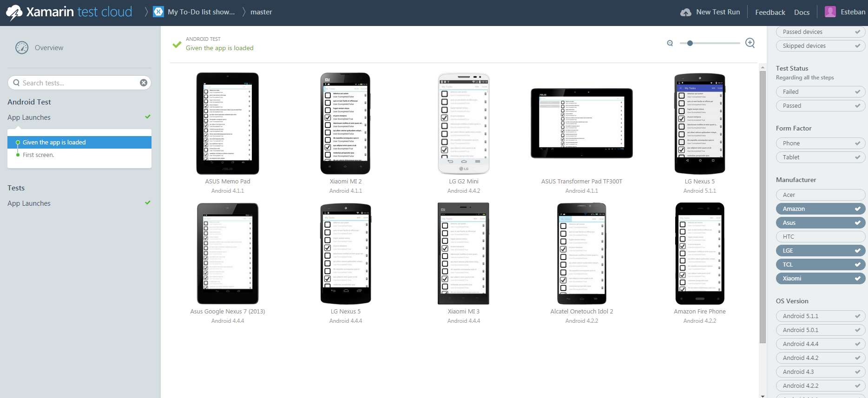The height and width of the screenshot is (398, 868).
Task: Toggle the Tablet form factor filter
Action: click(821, 157)
